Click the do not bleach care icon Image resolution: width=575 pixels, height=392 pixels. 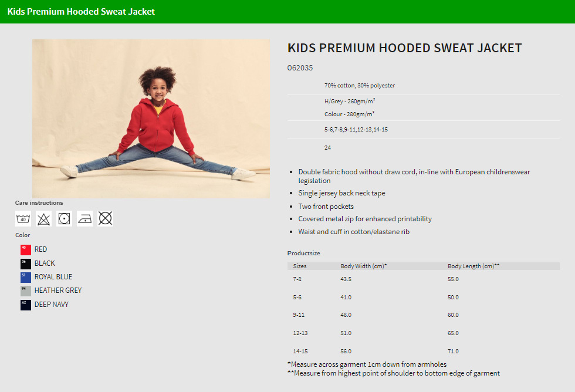pyautogui.click(x=43, y=218)
